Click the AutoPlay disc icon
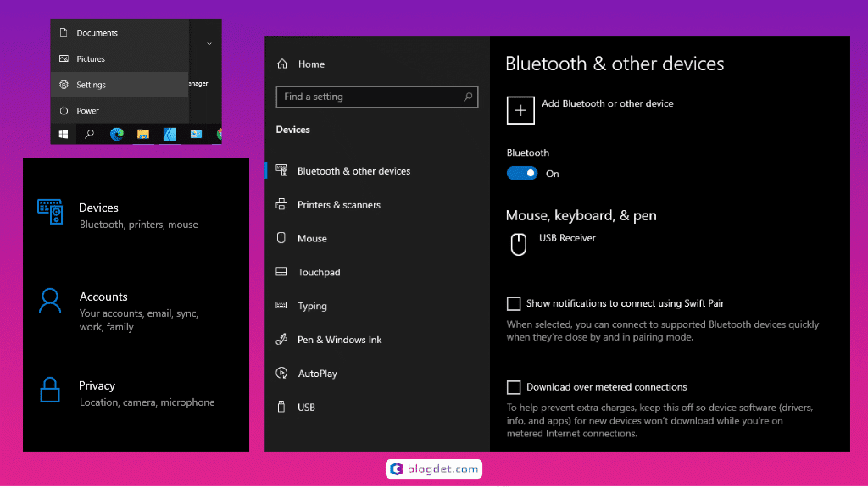This screenshot has width=868, height=488. tap(281, 373)
